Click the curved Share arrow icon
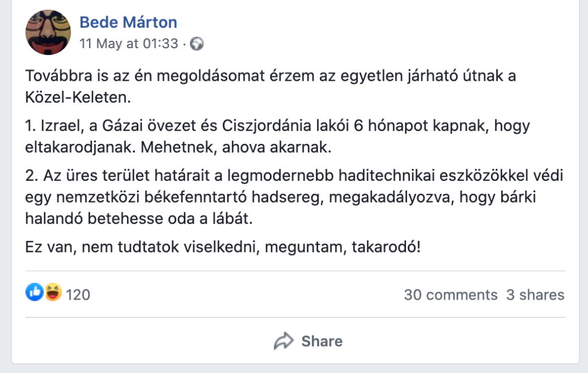 284,341
